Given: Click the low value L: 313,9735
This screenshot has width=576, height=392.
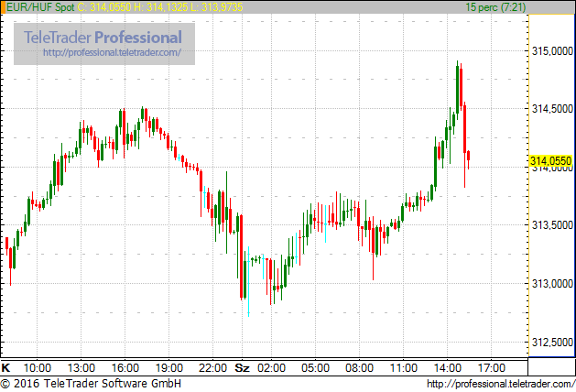Looking at the screenshot, I should tap(217, 7).
